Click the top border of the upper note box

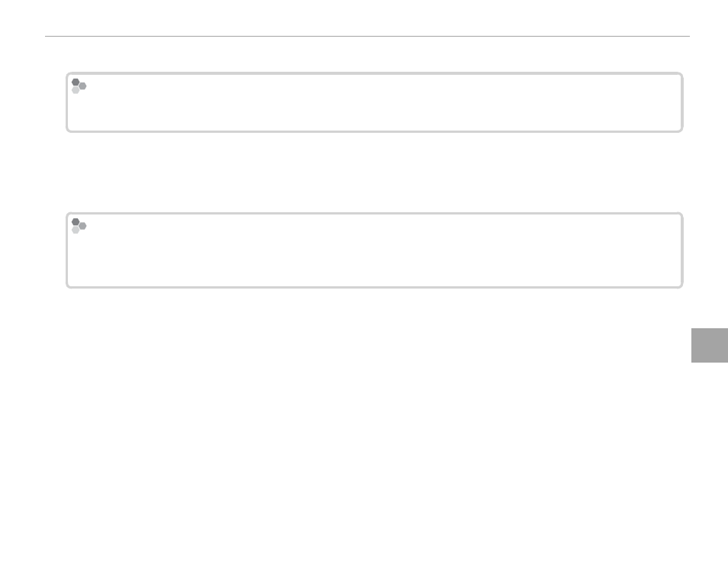coord(374,73)
